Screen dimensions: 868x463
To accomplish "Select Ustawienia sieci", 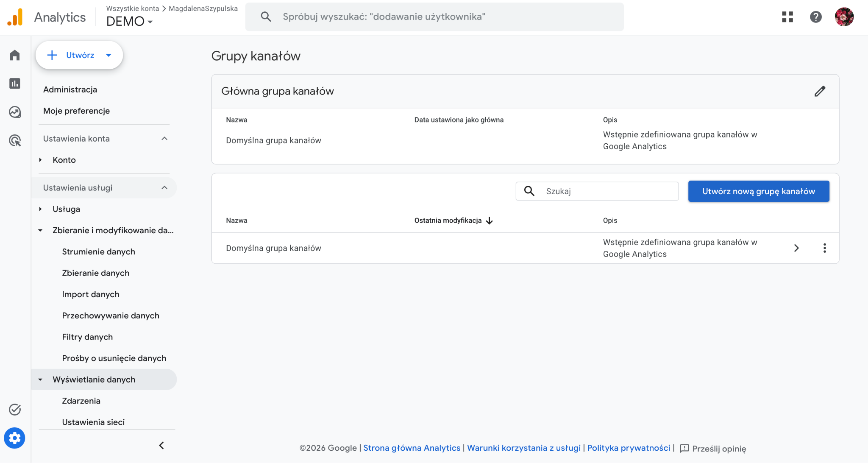I will (x=93, y=422).
